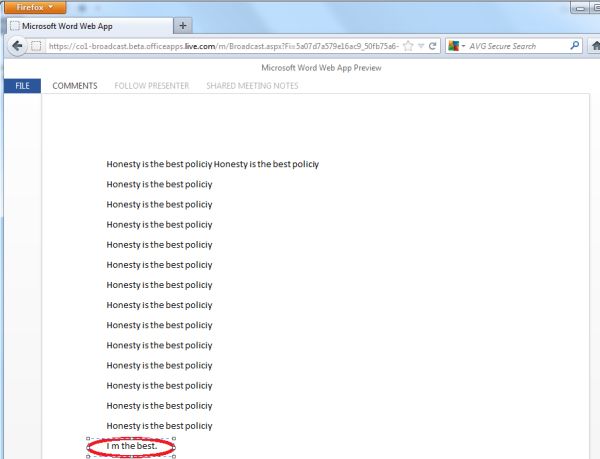Select the Microsoft Word Web App tab
This screenshot has height=459, width=600.
point(90,26)
